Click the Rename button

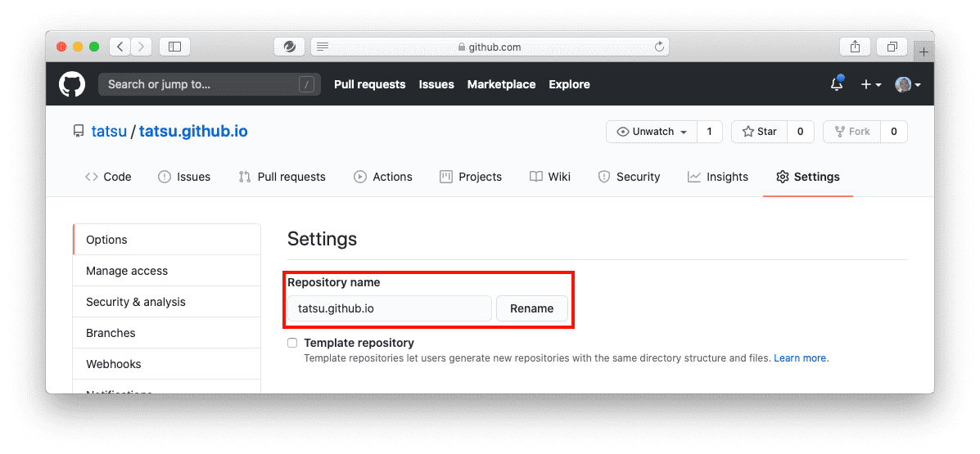(532, 308)
